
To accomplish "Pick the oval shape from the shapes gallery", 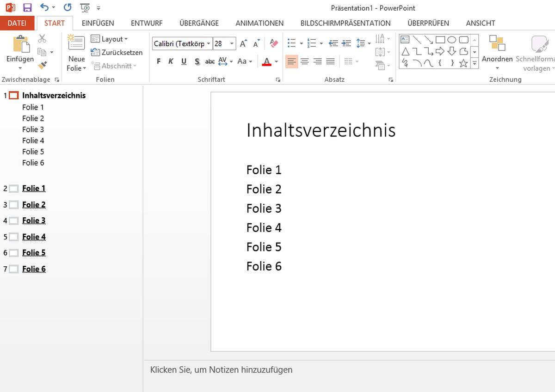I will tap(452, 40).
